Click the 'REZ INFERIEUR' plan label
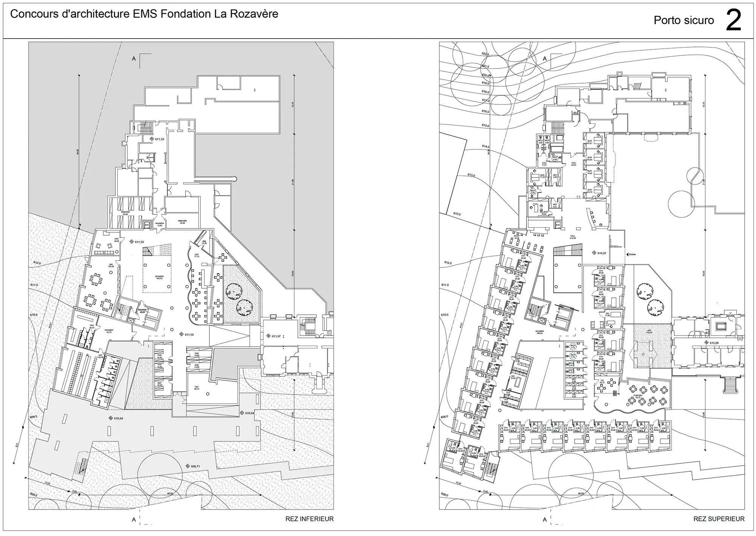This screenshot has height=536, width=756. tap(309, 519)
